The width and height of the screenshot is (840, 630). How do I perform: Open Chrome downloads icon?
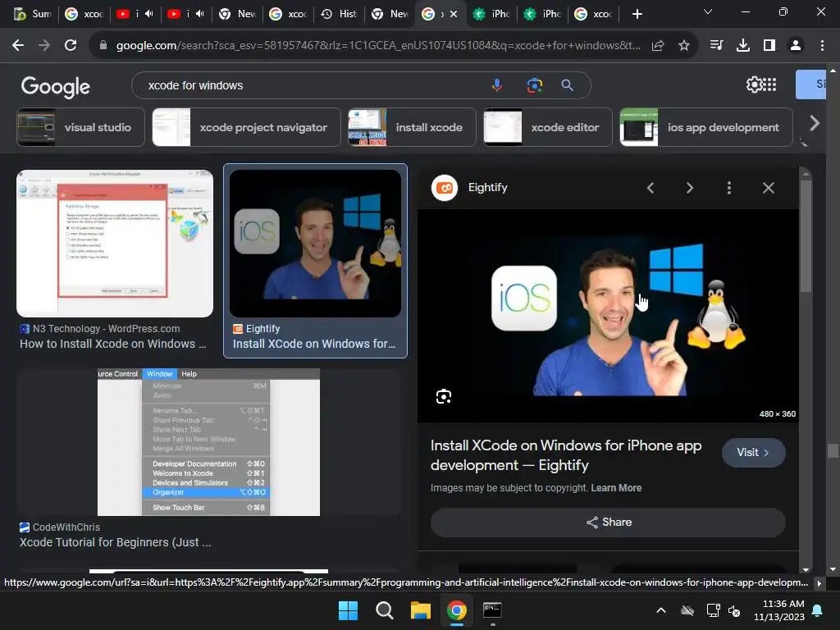742,46
